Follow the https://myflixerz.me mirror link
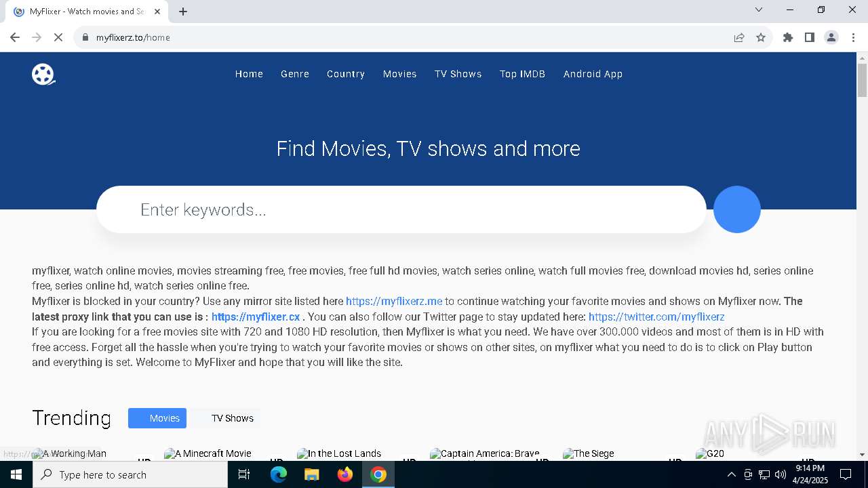The width and height of the screenshot is (868, 488). 394,301
